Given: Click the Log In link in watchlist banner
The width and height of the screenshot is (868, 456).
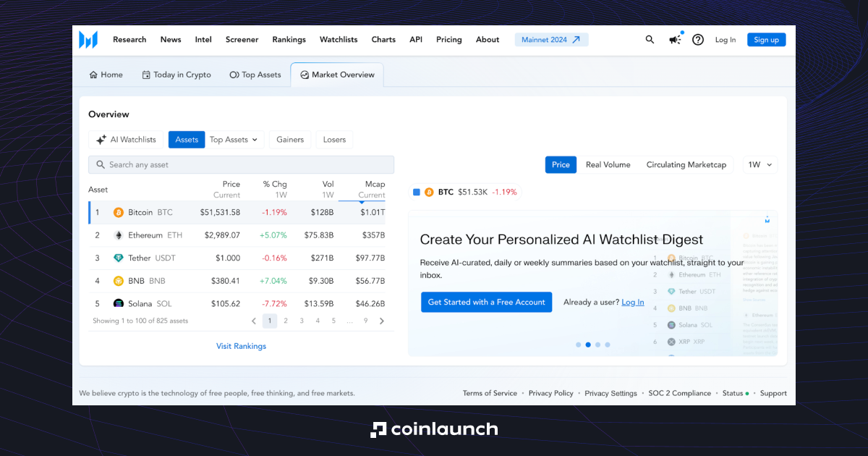Looking at the screenshot, I should [x=633, y=303].
